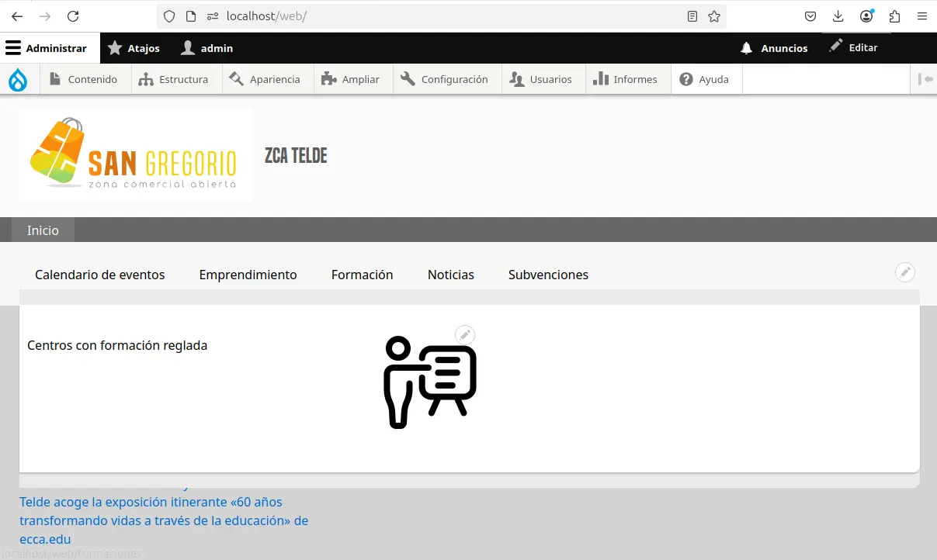Select the Subvenciones tab
This screenshot has height=560, width=937.
coord(548,275)
